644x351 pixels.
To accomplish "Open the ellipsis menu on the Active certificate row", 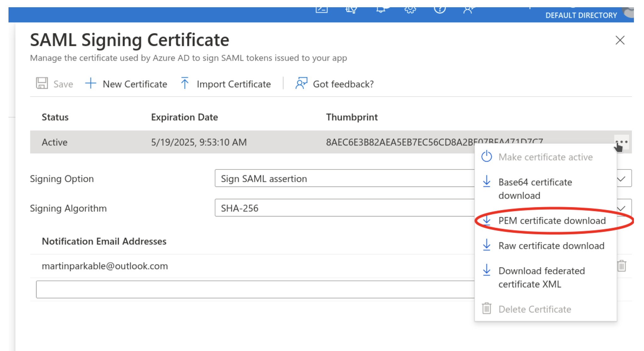I will [x=622, y=142].
